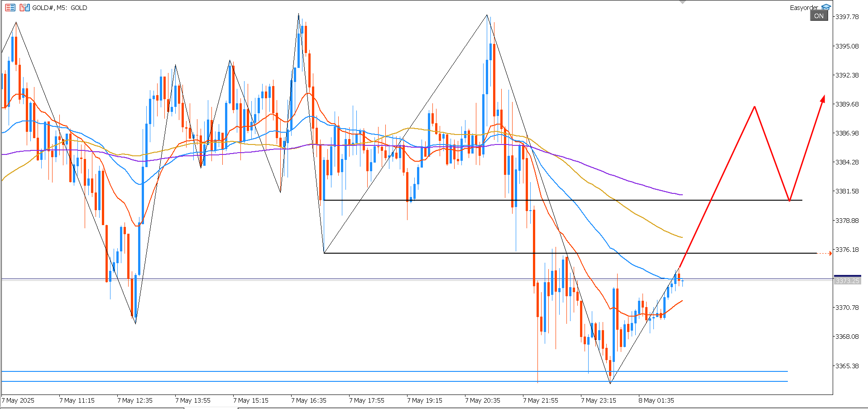Viewport: 868px width, 409px height.
Task: Click the 3389.68 price scale label
Action: click(847, 104)
